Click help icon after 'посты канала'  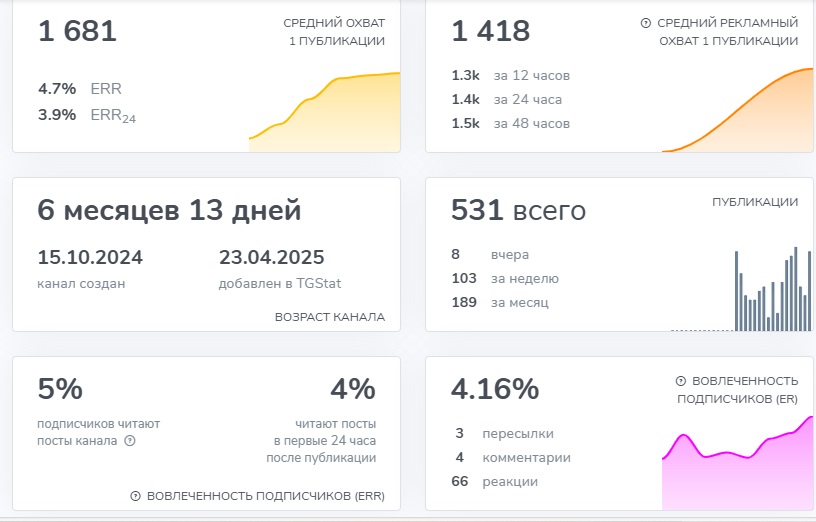pos(130,441)
